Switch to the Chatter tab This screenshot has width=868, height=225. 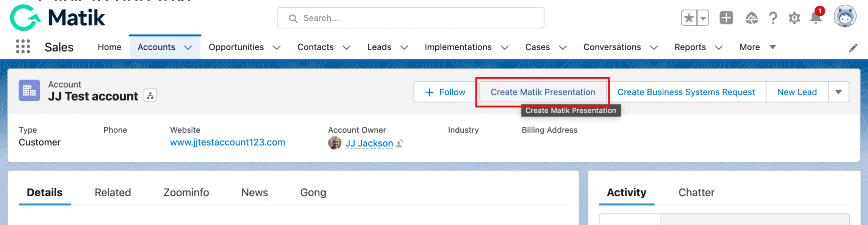pos(696,193)
